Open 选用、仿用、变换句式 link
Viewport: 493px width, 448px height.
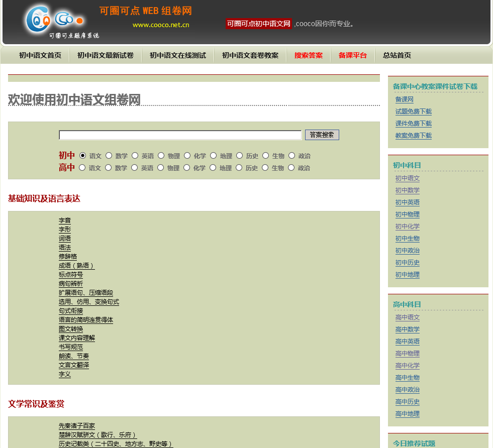pyautogui.click(x=89, y=302)
